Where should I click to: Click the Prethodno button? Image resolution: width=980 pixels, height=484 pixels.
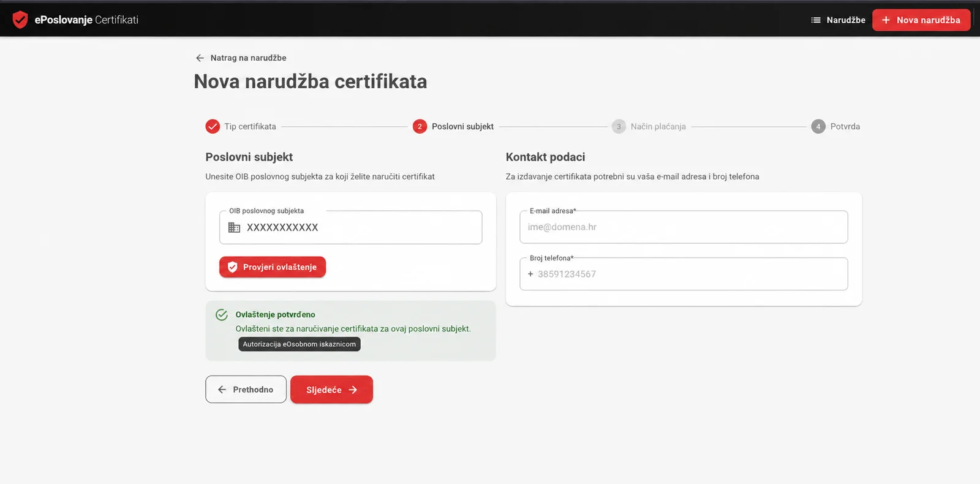[x=246, y=390]
